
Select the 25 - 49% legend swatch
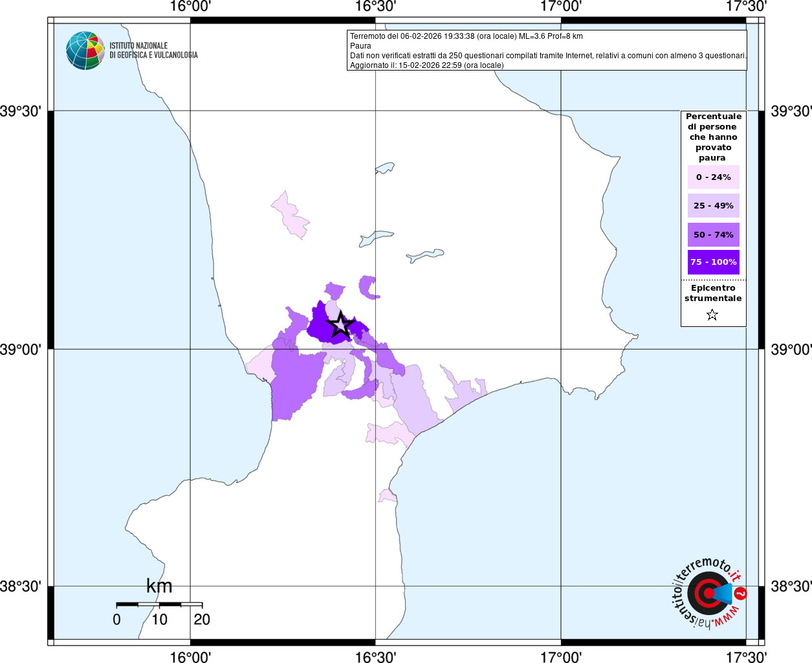click(x=713, y=206)
